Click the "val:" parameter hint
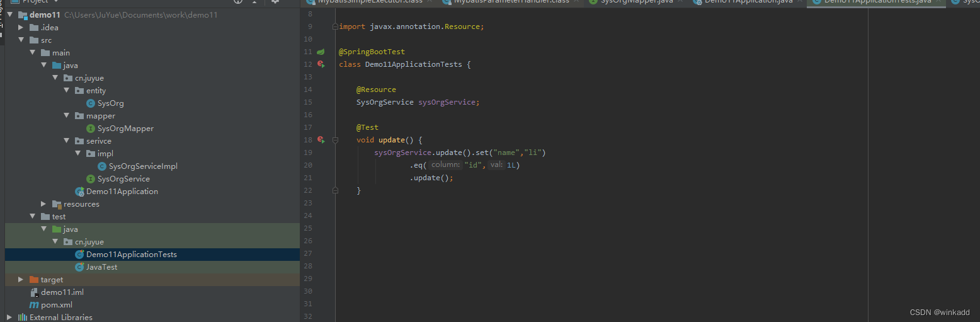The image size is (980, 322). 496,165
